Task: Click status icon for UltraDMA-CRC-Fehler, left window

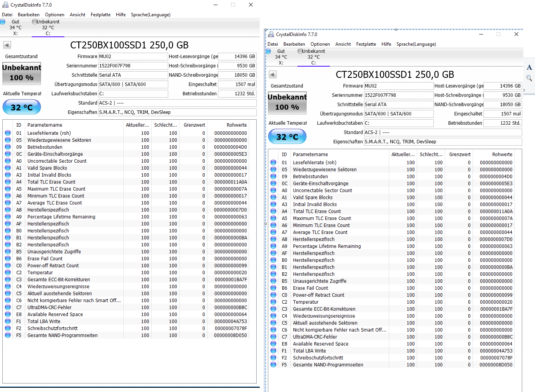Action: pyautogui.click(x=8, y=307)
